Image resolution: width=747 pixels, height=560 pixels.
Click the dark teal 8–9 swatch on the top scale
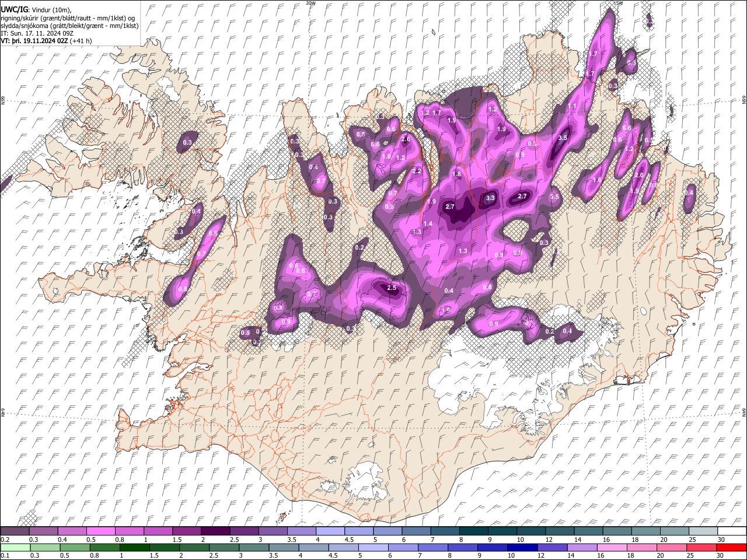pyautogui.click(x=473, y=531)
